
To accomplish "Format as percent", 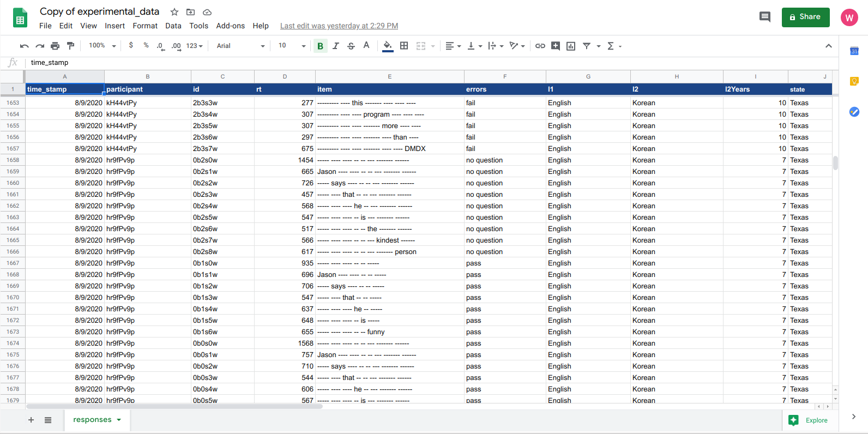I will [x=146, y=46].
